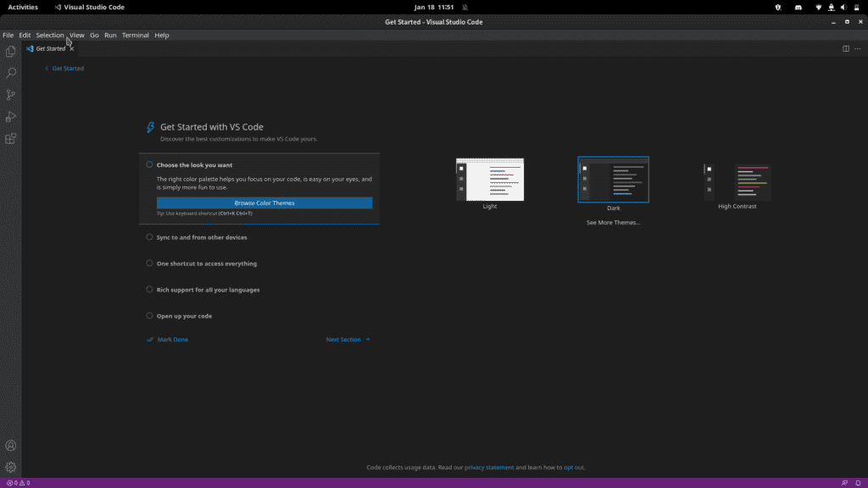Click the Accounts icon above the gear
This screenshot has height=488, width=868.
[x=9, y=445]
